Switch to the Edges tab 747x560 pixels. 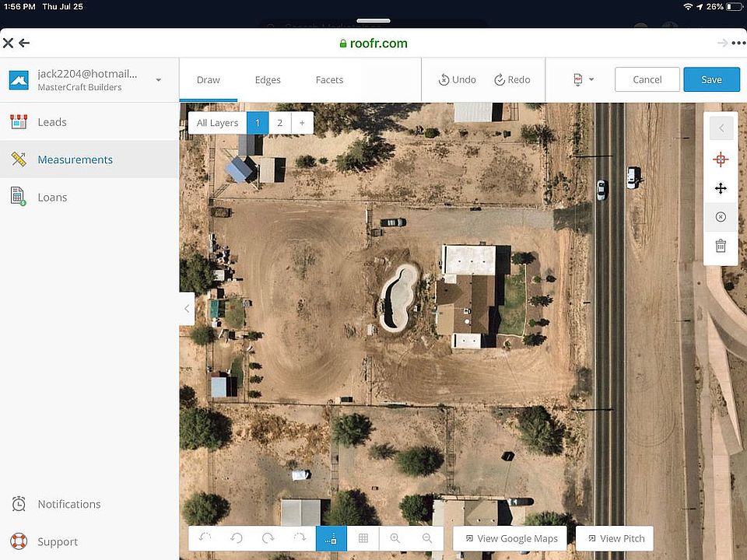coord(268,79)
